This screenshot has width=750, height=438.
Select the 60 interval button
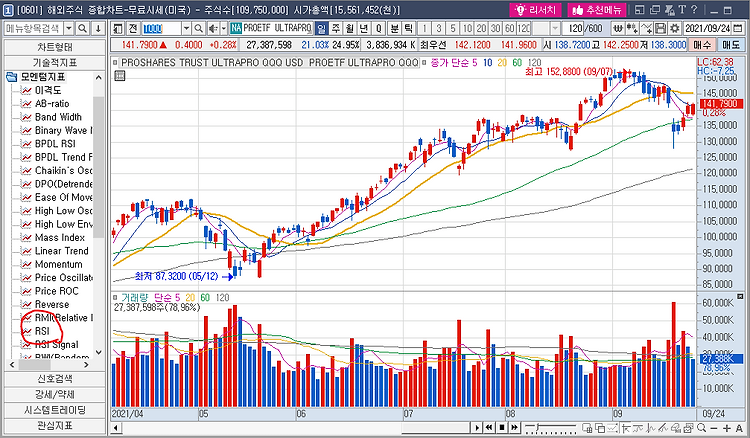[509, 28]
